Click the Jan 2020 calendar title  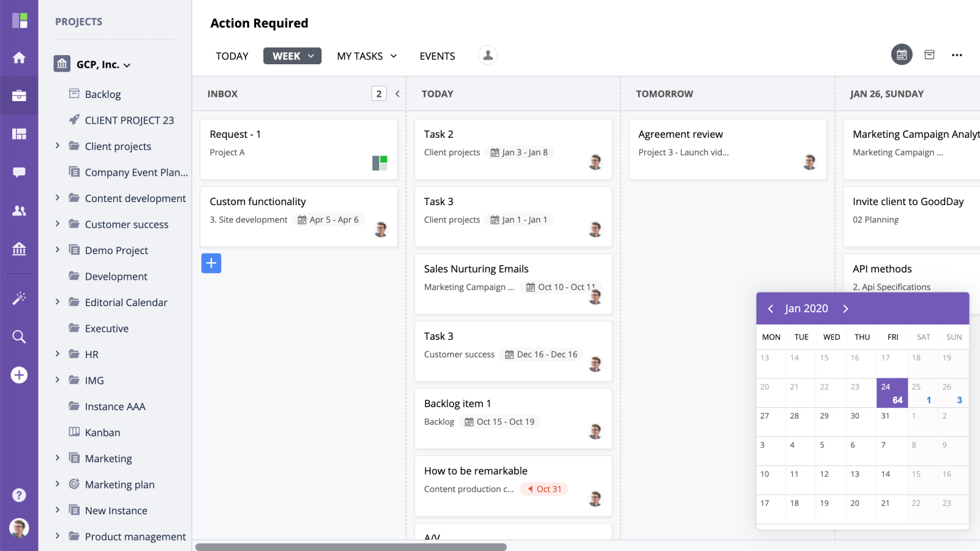[806, 309]
